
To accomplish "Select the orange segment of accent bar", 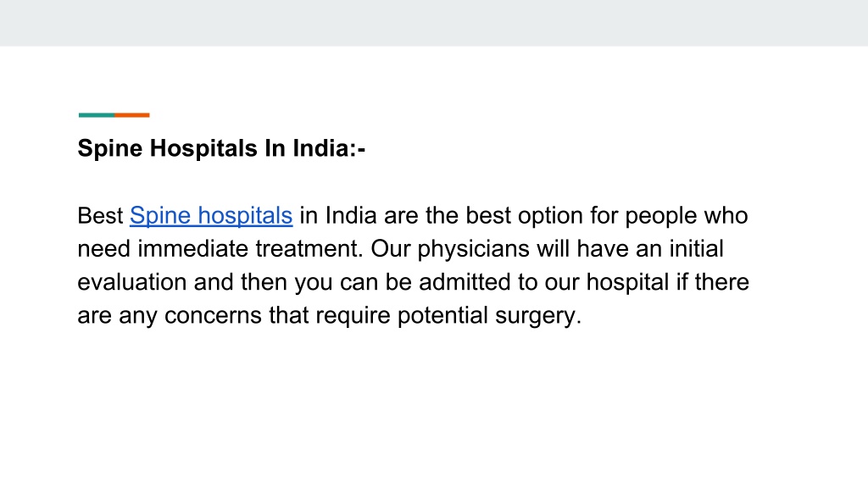I will (132, 115).
